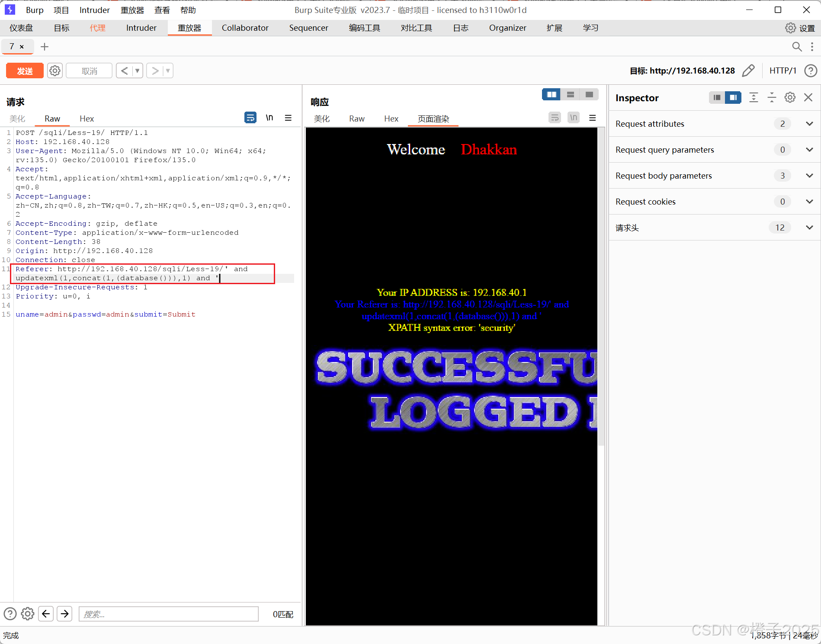Expand the Request body parameters section
The image size is (821, 644).
tap(809, 176)
